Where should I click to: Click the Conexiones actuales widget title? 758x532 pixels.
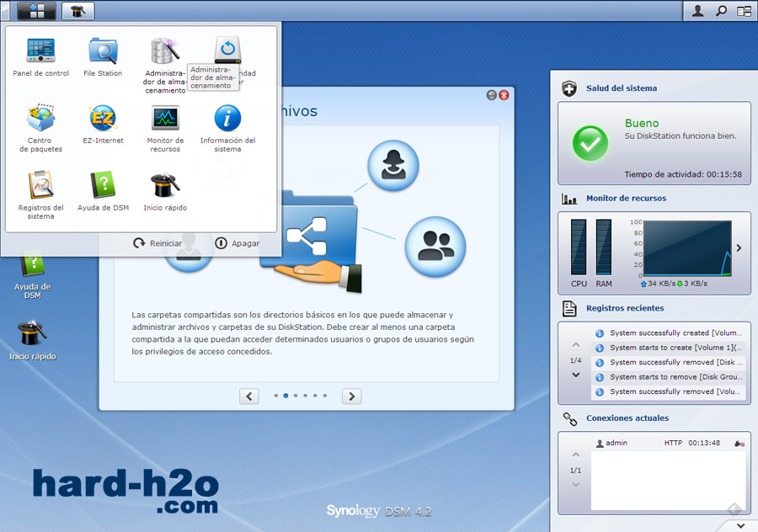tap(627, 418)
